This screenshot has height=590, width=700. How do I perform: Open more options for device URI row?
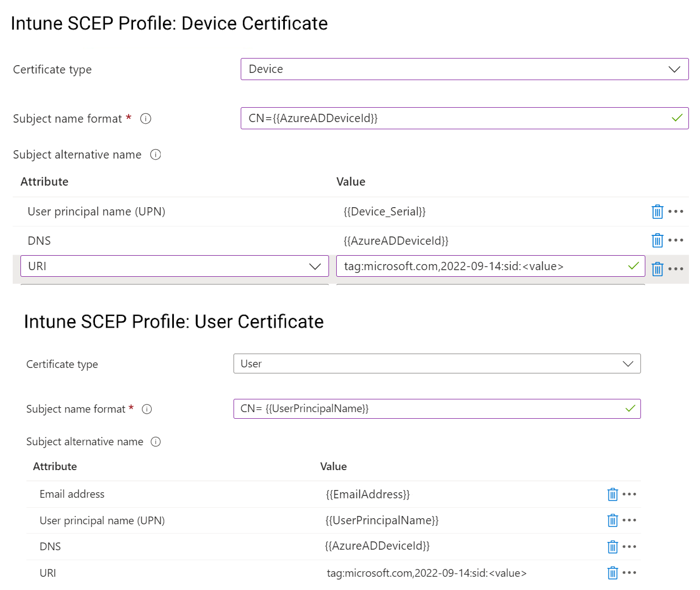pyautogui.click(x=676, y=269)
